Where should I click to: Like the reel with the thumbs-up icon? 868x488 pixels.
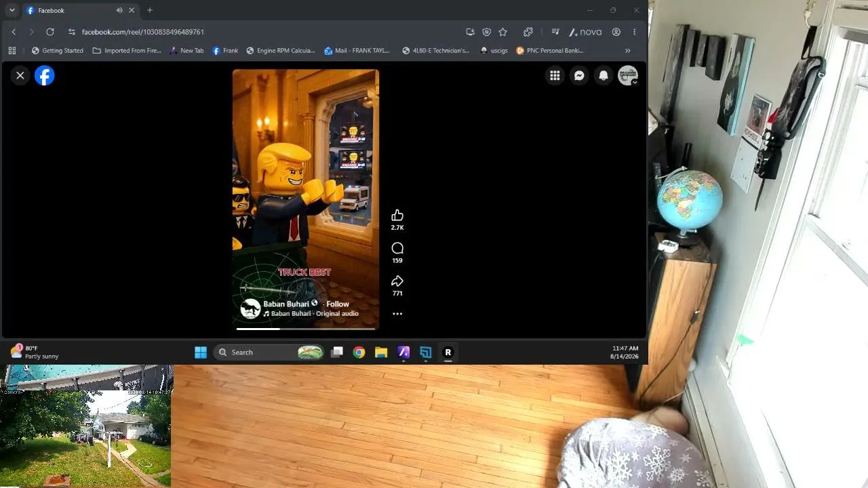[397, 216]
